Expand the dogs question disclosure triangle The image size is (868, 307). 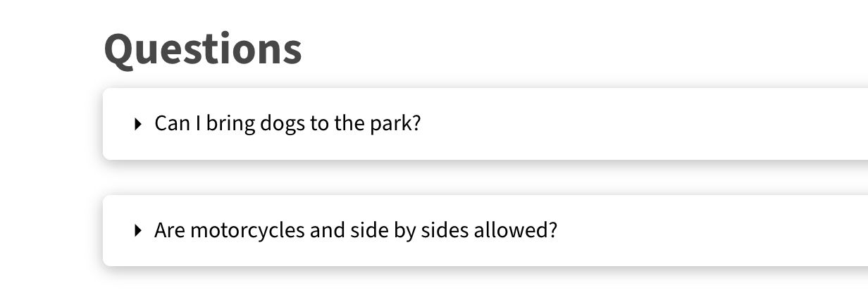point(137,125)
